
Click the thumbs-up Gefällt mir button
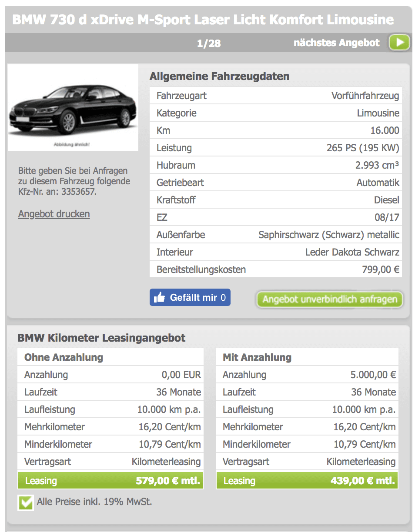point(190,297)
